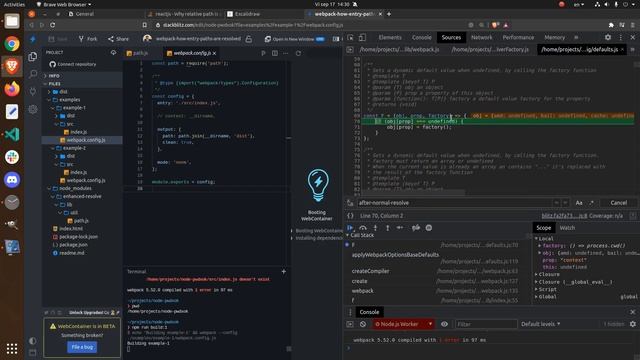Viewport: 640px width, 360px height.
Task: Click the Prettier format icon in editor toolbar
Action: click(263, 53)
